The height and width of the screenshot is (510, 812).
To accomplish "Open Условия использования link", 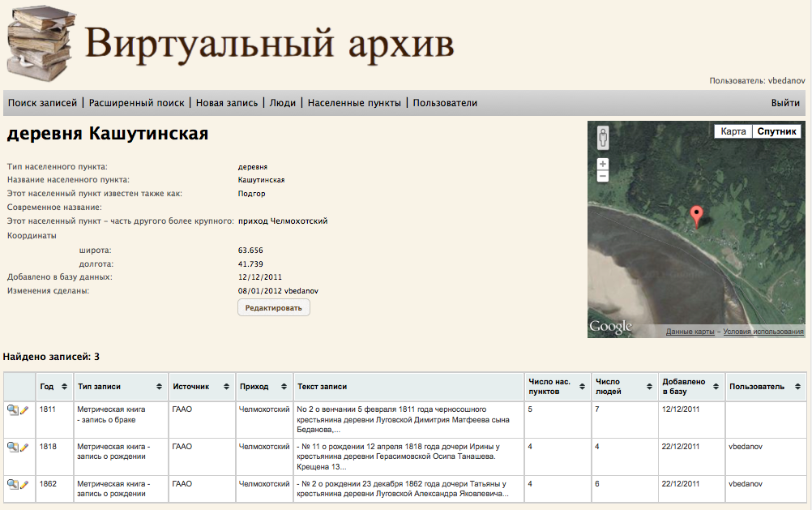I will pos(763,332).
